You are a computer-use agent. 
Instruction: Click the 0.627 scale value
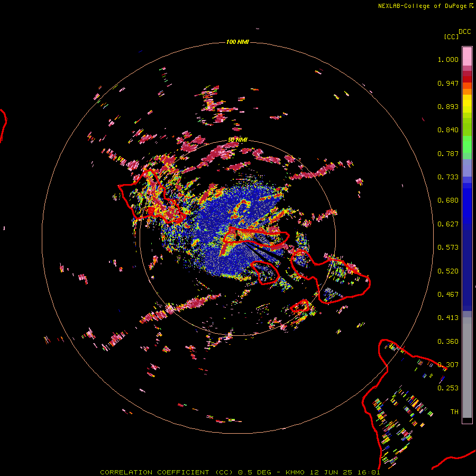(448, 224)
